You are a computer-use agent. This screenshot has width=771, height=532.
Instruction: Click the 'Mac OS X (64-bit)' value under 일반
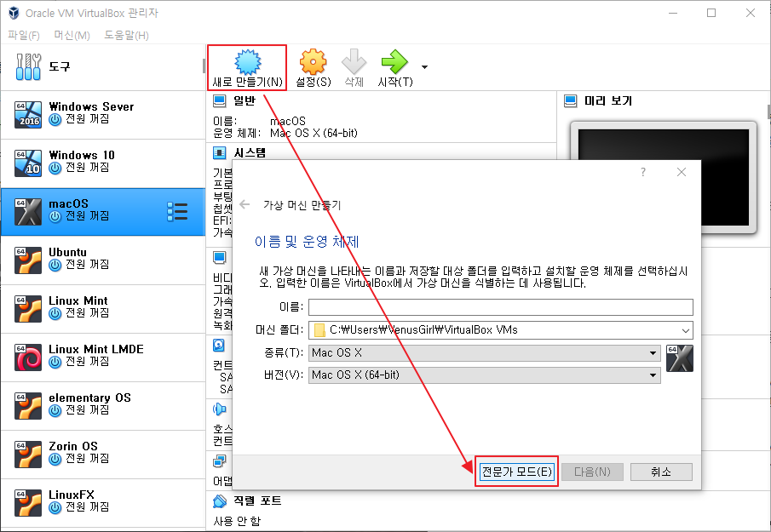pyautogui.click(x=314, y=133)
